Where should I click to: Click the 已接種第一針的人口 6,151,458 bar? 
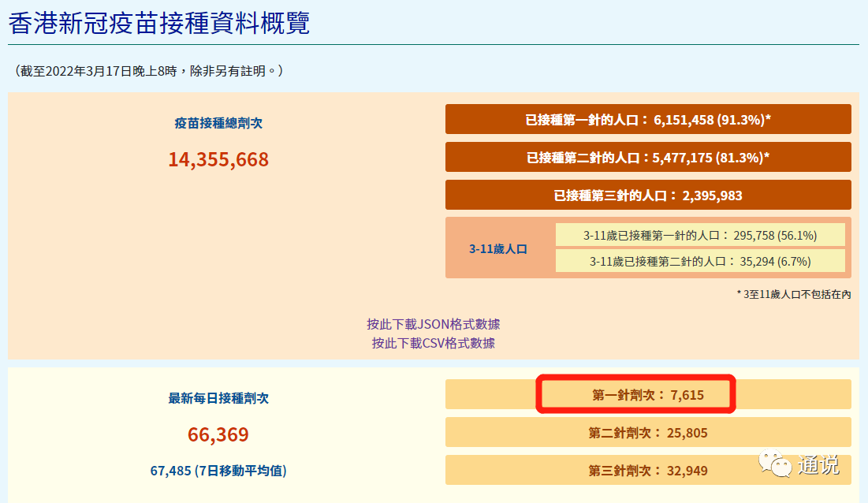coord(647,120)
